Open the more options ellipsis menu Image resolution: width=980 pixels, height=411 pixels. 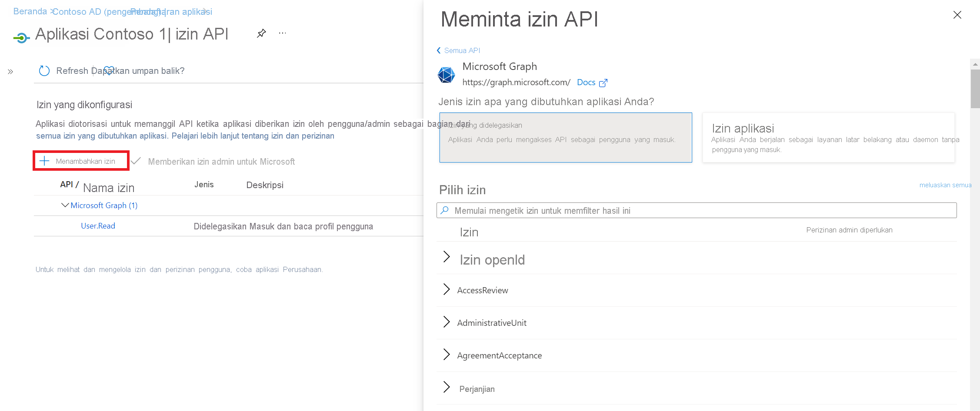tap(283, 33)
